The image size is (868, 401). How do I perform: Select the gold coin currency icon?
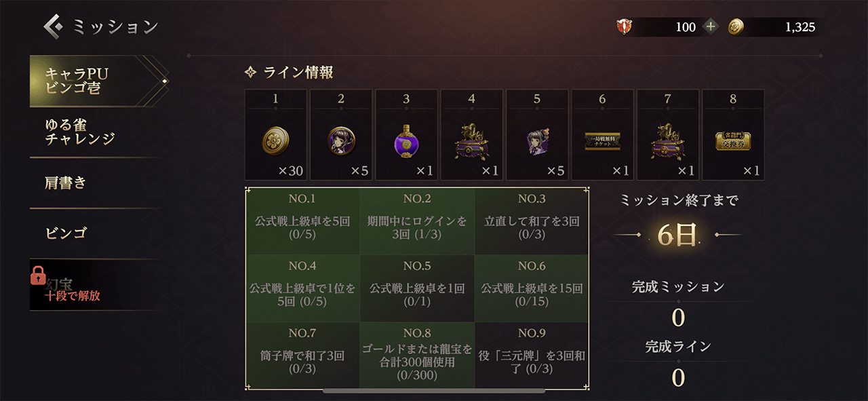pyautogui.click(x=735, y=27)
